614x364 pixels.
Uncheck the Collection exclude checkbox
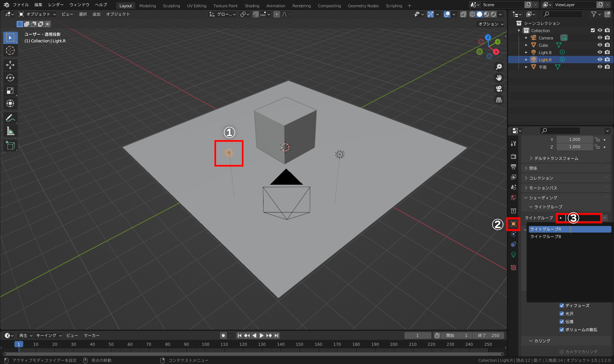593,30
